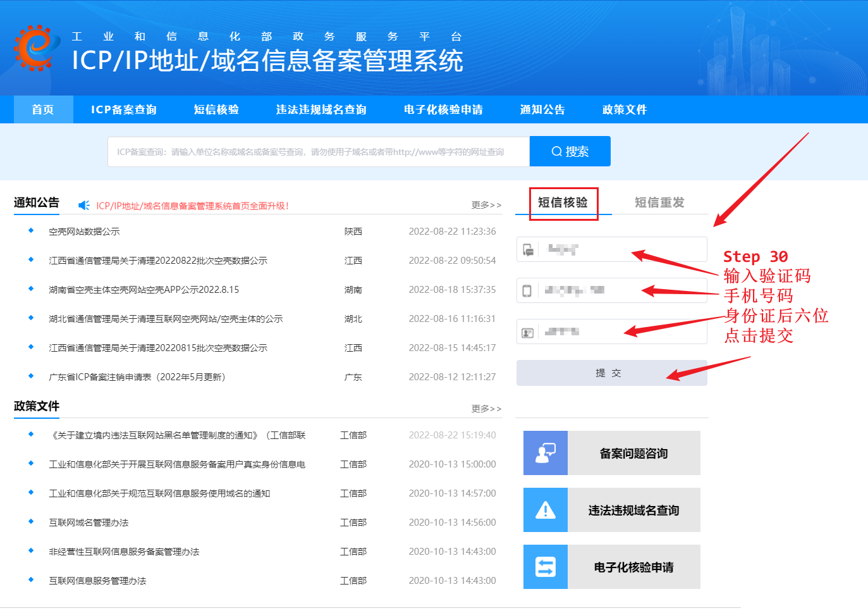This screenshot has width=868, height=613.
Task: Click the verification code input field
Action: [612, 249]
